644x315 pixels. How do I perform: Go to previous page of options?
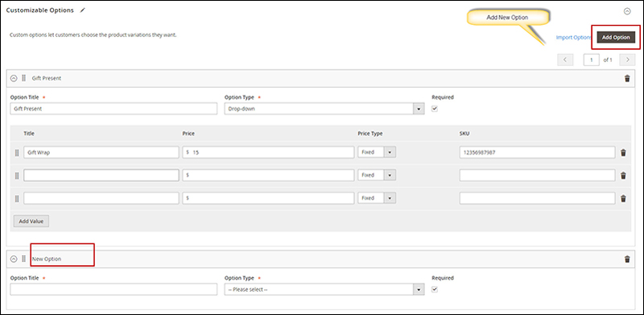(x=565, y=60)
